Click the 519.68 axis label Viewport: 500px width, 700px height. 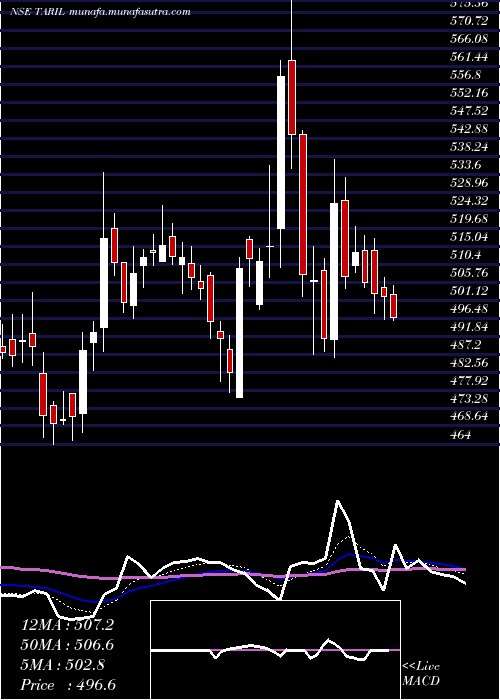(468, 219)
